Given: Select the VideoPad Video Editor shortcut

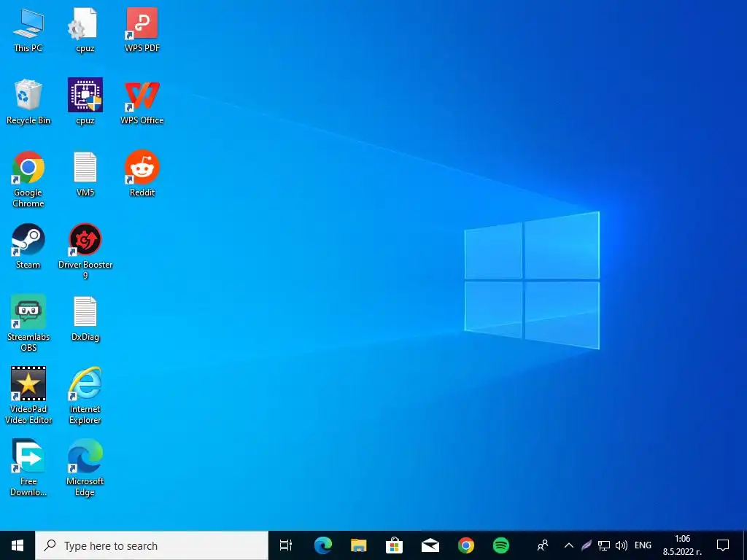Looking at the screenshot, I should [x=28, y=395].
